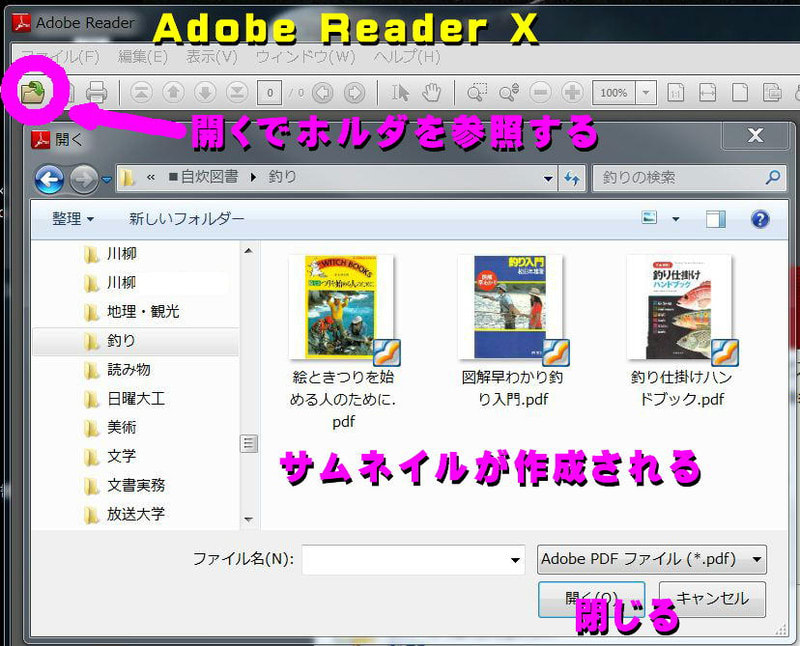Click the 釣り breadcrumb segment
The image size is (800, 646).
282,177
